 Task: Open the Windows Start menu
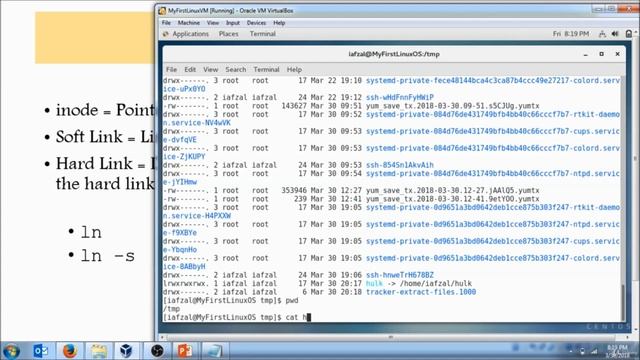point(11,351)
